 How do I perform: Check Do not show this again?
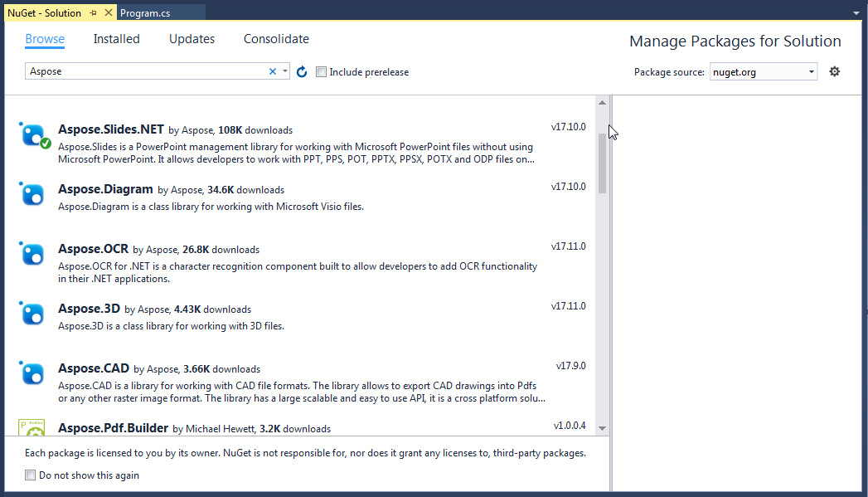31,475
